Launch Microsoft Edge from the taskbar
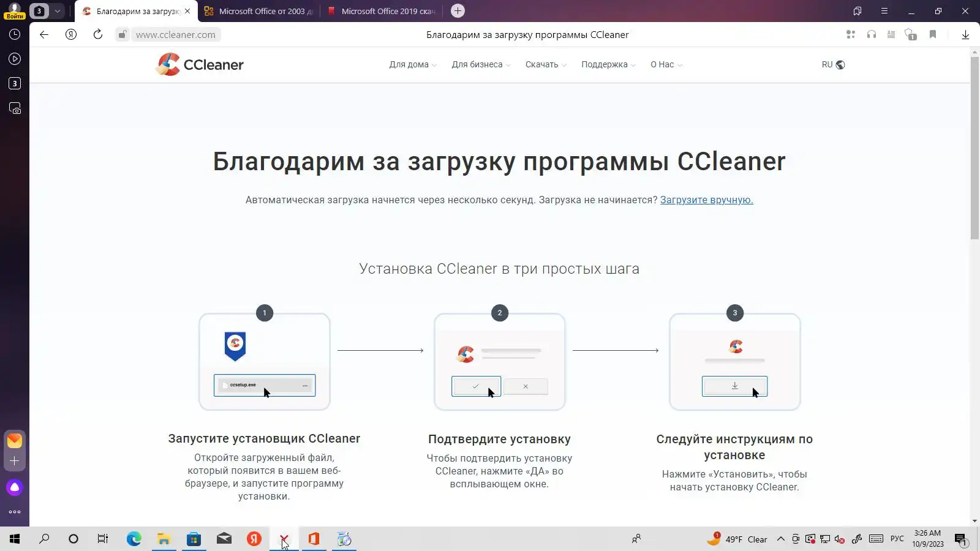 point(134,539)
